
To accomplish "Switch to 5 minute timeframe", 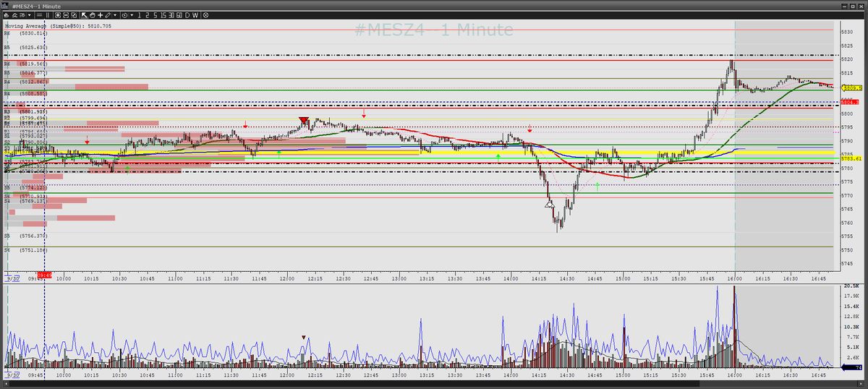I will [156, 15].
